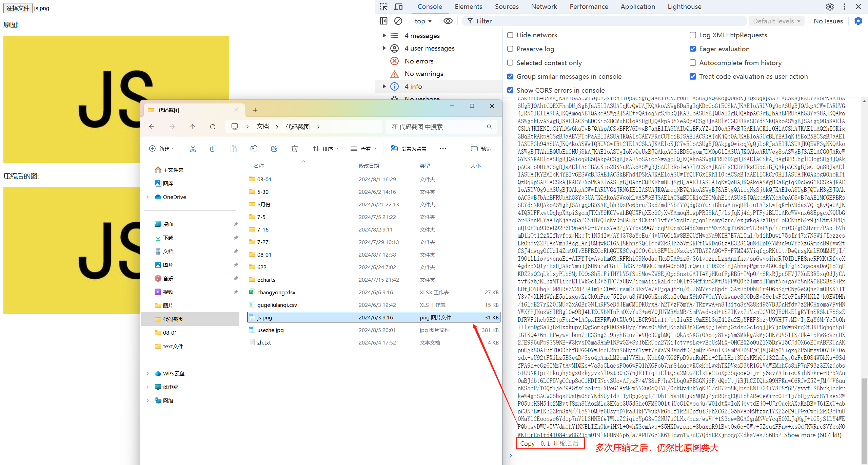The image size is (868, 465).
Task: Click 设置为背景 set as background
Action: tap(409, 149)
